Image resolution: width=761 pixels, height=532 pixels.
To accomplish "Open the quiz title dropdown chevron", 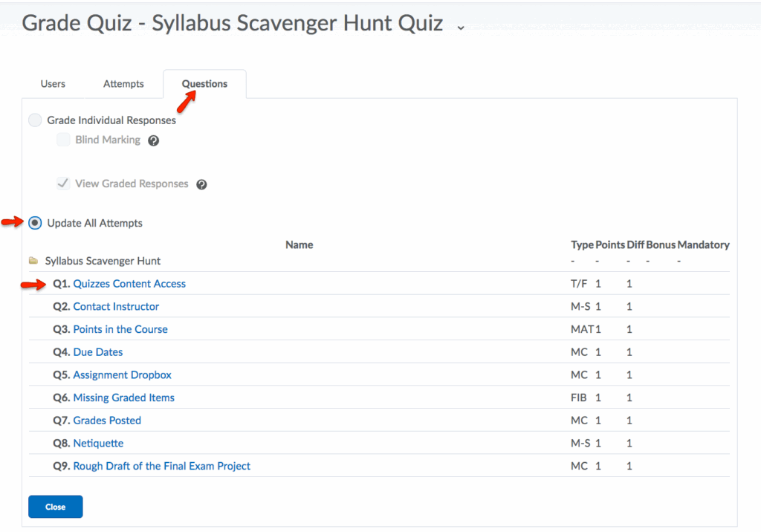I will pyautogui.click(x=461, y=27).
